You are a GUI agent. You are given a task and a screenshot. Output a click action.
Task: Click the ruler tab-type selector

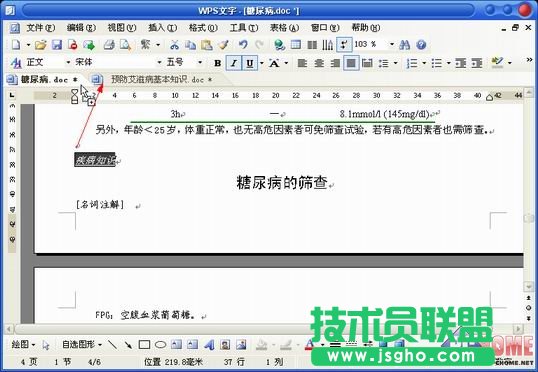pos(12,95)
